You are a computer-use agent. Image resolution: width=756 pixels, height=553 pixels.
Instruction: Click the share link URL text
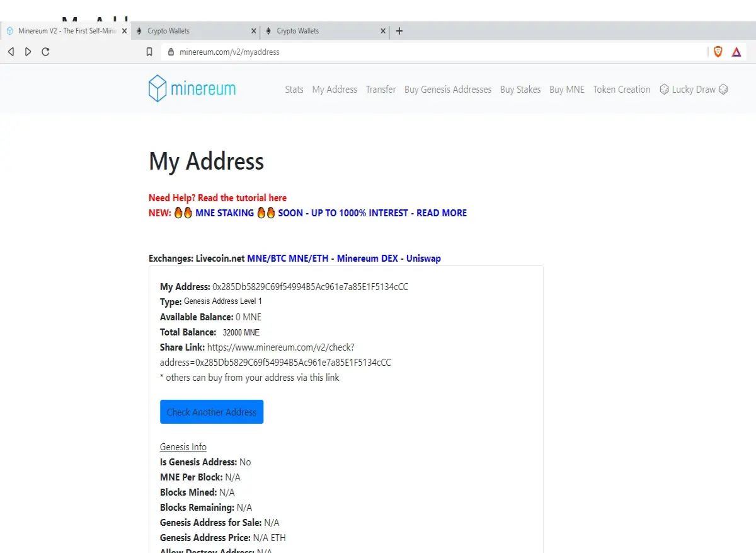pos(276,355)
